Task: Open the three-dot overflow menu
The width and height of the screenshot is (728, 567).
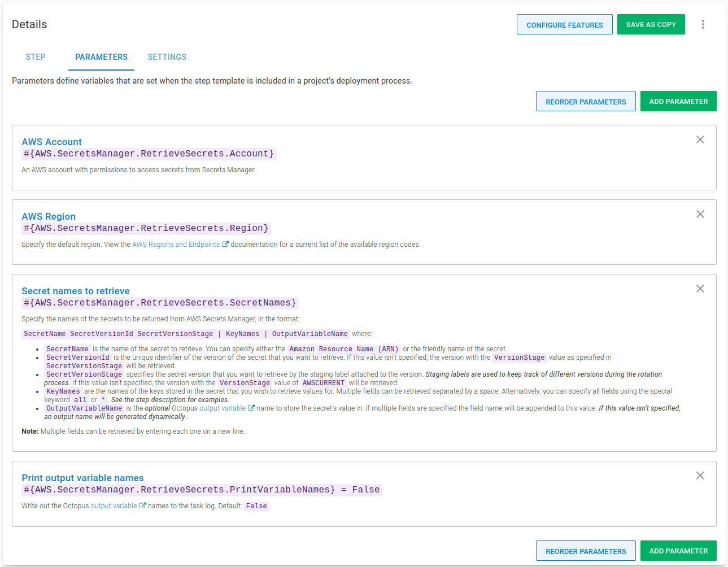Action: pyautogui.click(x=703, y=24)
